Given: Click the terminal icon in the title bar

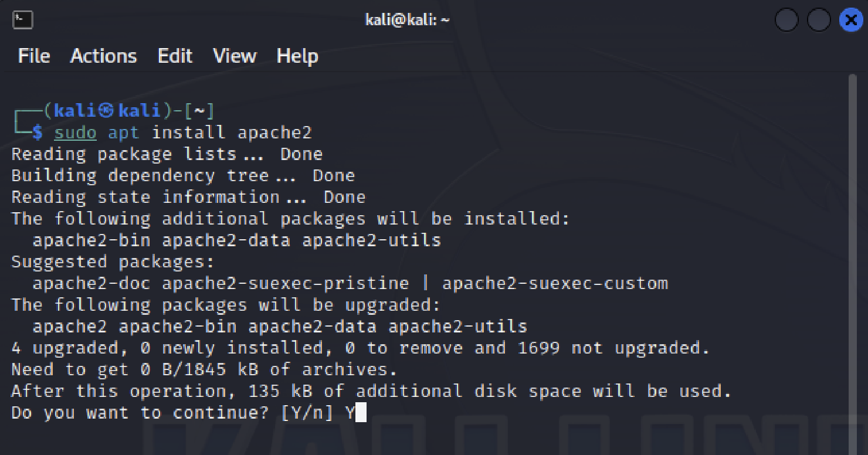Looking at the screenshot, I should [x=23, y=20].
